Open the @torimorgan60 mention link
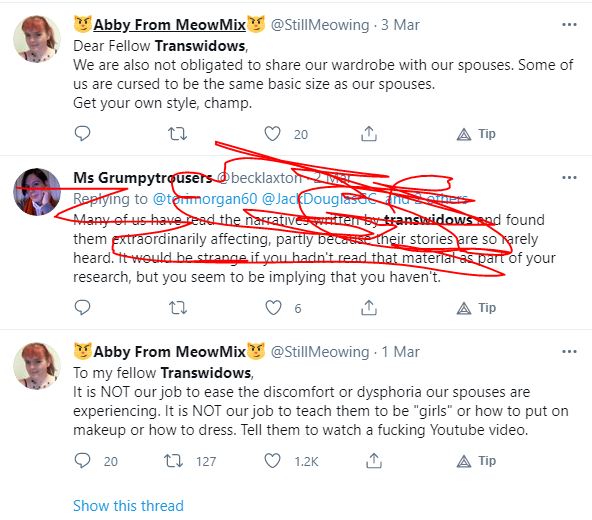592x520 pixels. (205, 199)
